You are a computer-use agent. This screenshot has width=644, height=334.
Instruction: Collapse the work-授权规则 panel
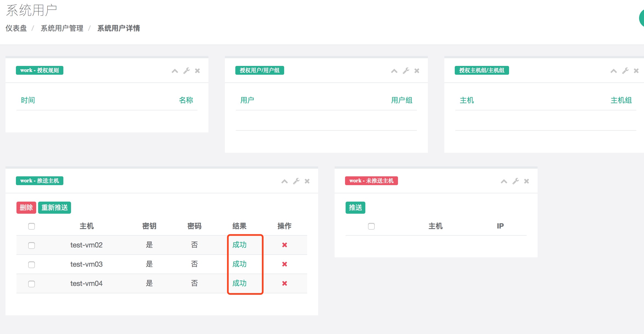pyautogui.click(x=175, y=71)
